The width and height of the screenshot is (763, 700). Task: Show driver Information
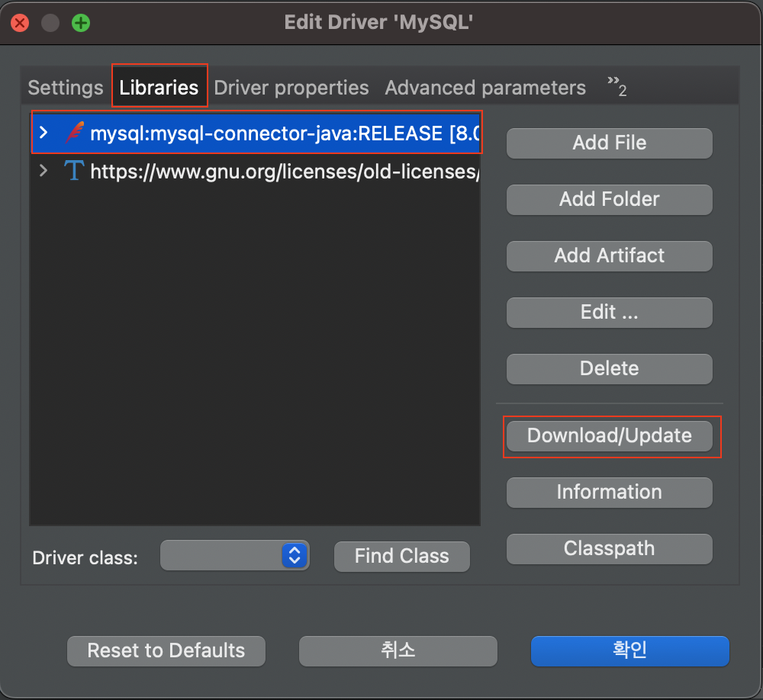pos(609,493)
